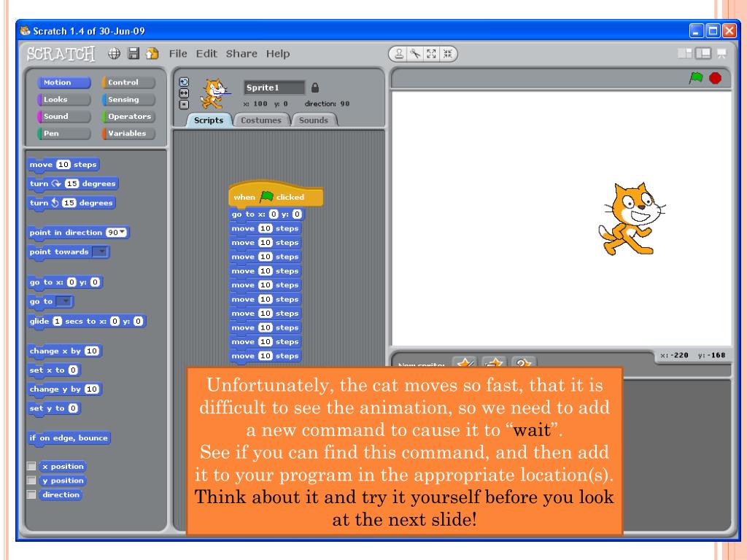Set rotation style to don't rotate
747x560 pixels.
[x=184, y=104]
